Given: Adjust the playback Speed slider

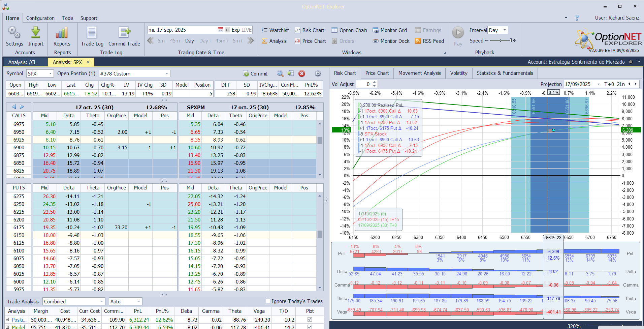Looking at the screenshot, I should pos(501,40).
